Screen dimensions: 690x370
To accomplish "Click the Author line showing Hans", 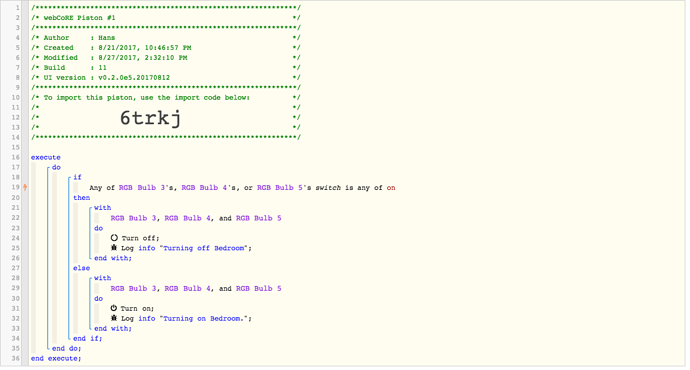I will (79, 38).
